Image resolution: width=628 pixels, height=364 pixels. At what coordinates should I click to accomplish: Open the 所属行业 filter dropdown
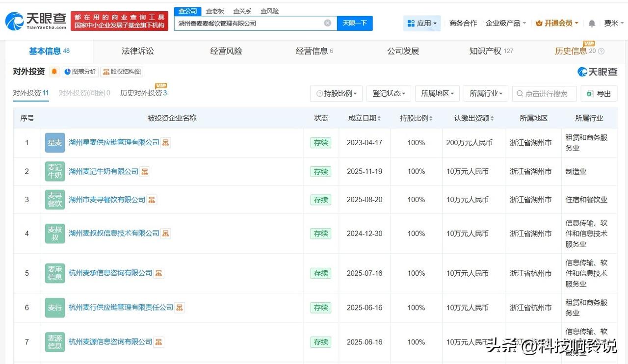point(486,93)
